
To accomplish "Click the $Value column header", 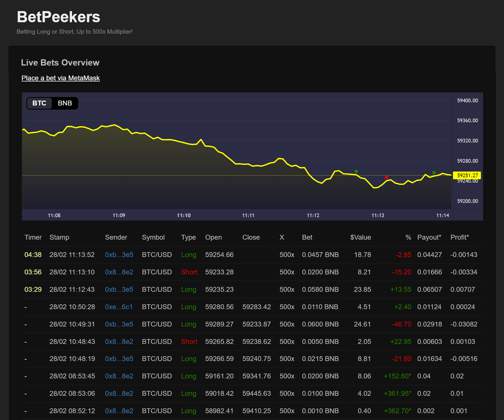I will click(x=361, y=237).
